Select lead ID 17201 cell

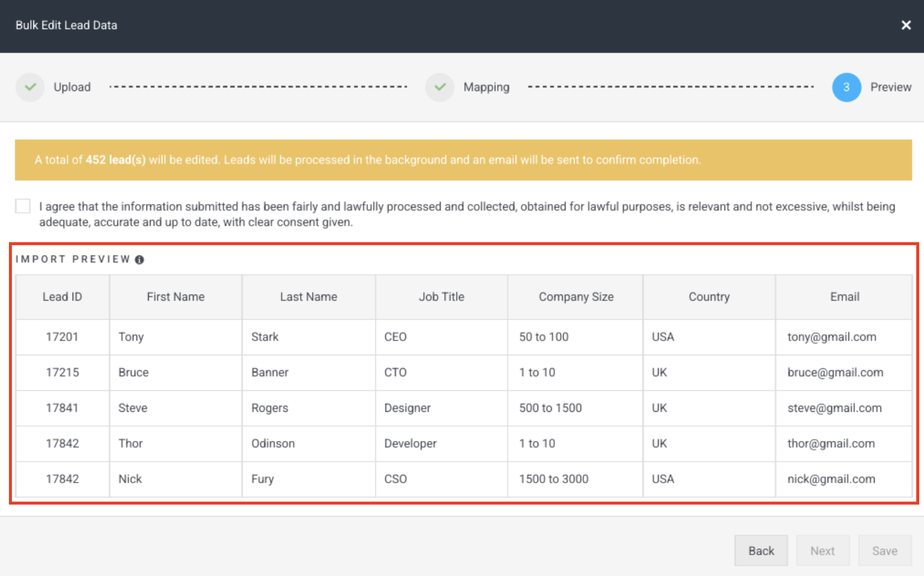click(63, 337)
